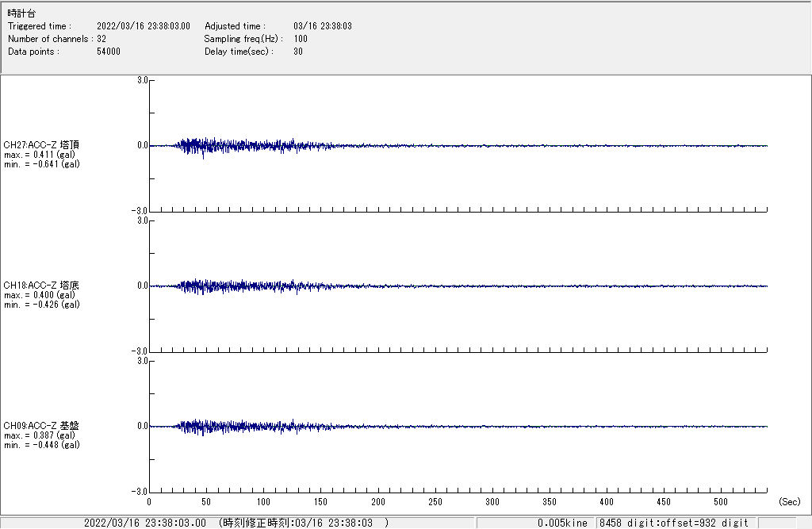This screenshot has width=812, height=529.
Task: Click the CH09:ACC-Z 基盤 channel label
Action: 41,426
